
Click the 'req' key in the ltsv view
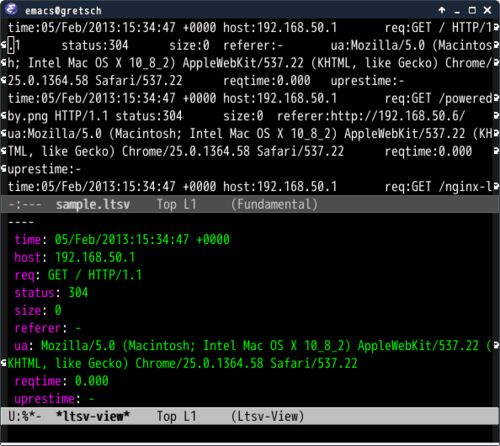tap(24, 275)
